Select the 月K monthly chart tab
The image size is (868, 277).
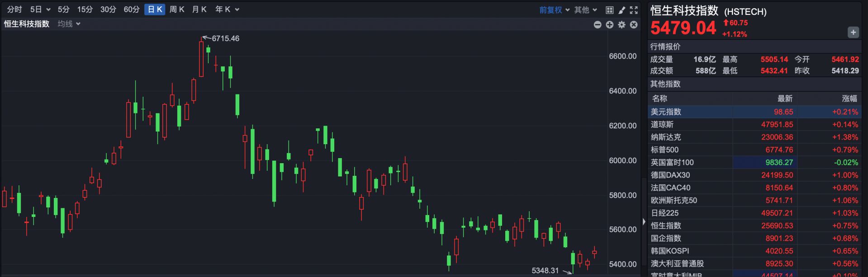tap(199, 9)
